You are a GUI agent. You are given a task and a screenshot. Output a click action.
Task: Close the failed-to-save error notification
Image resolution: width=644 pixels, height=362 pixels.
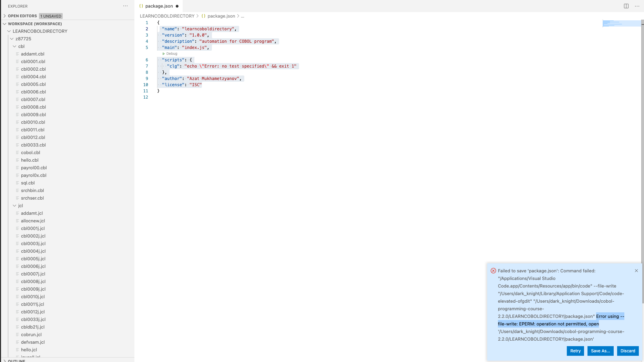(636, 271)
